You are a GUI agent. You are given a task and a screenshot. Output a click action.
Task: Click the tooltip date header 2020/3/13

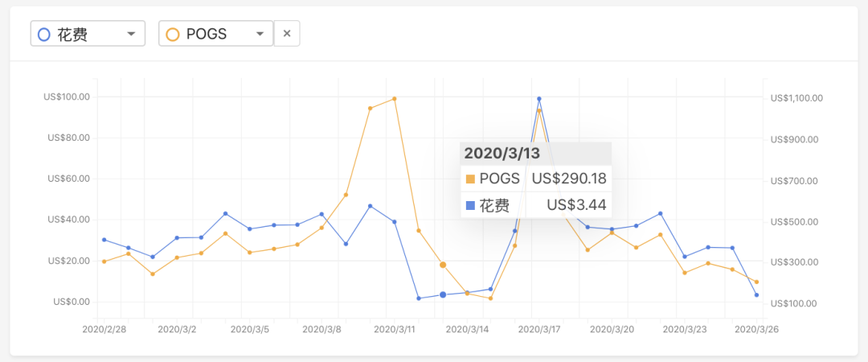502,154
